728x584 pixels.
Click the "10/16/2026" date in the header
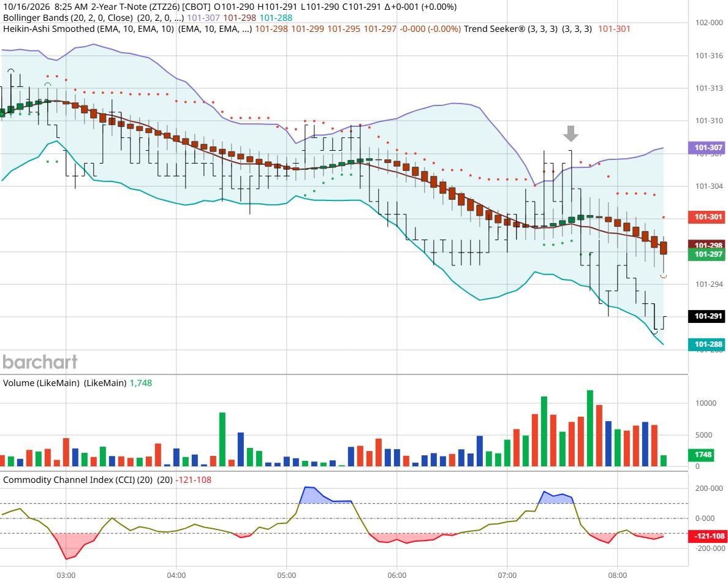point(26,7)
